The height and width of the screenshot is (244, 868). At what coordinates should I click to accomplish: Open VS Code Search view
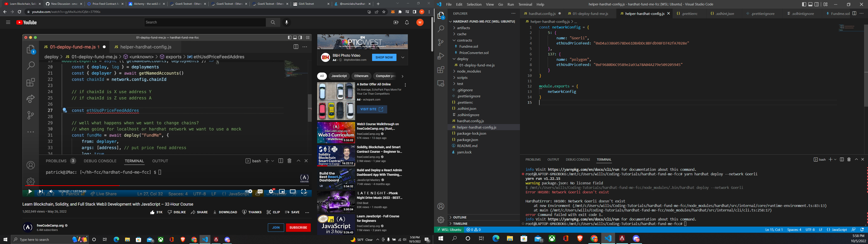pos(441,29)
